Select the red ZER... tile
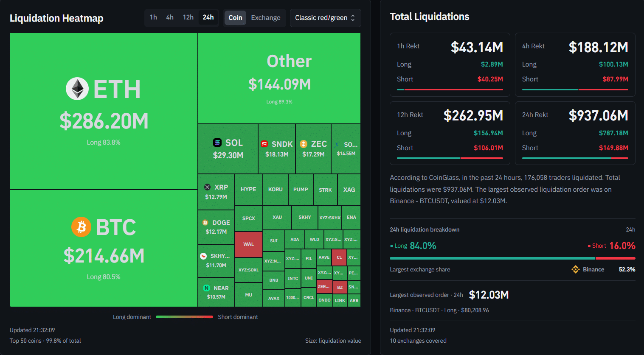 tap(324, 287)
